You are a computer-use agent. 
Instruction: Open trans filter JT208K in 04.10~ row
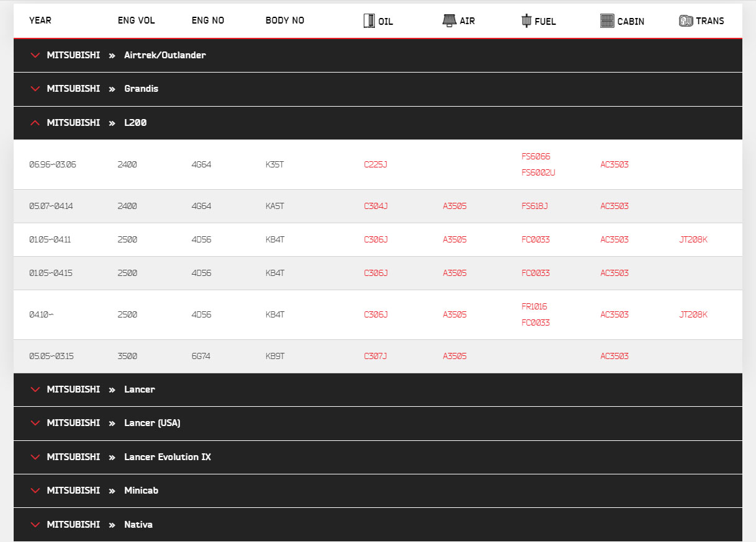click(x=693, y=314)
